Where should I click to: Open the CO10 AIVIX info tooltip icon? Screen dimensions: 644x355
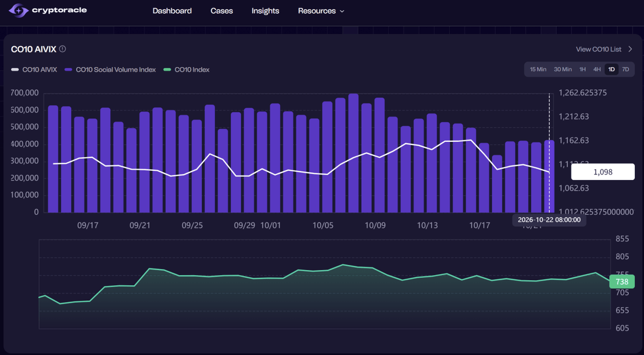tap(62, 49)
